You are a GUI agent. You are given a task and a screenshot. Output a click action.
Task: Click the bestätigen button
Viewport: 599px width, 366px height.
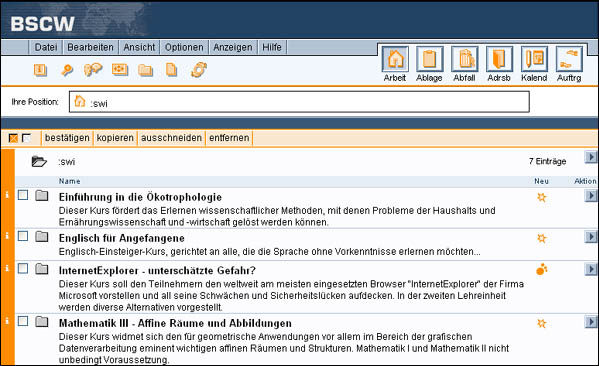point(67,138)
